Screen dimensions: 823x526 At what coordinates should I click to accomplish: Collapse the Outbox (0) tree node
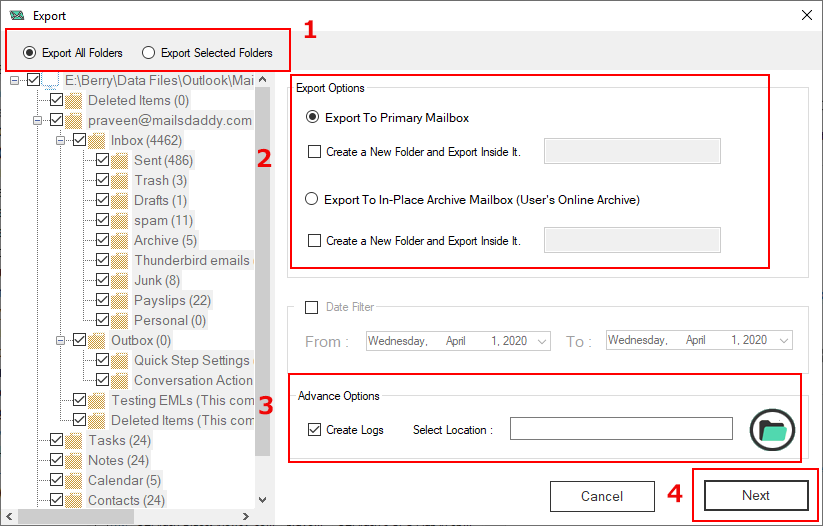[x=60, y=341]
